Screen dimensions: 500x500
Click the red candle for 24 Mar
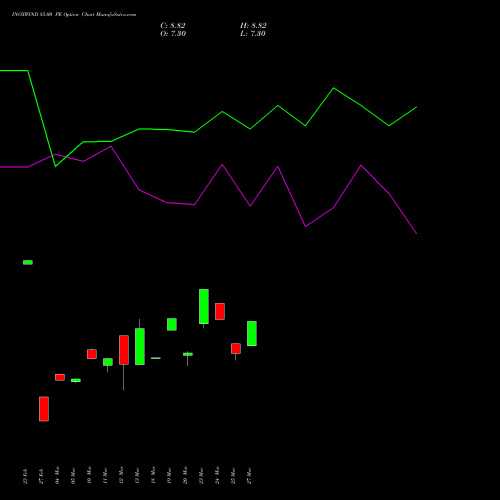pyautogui.click(x=220, y=311)
